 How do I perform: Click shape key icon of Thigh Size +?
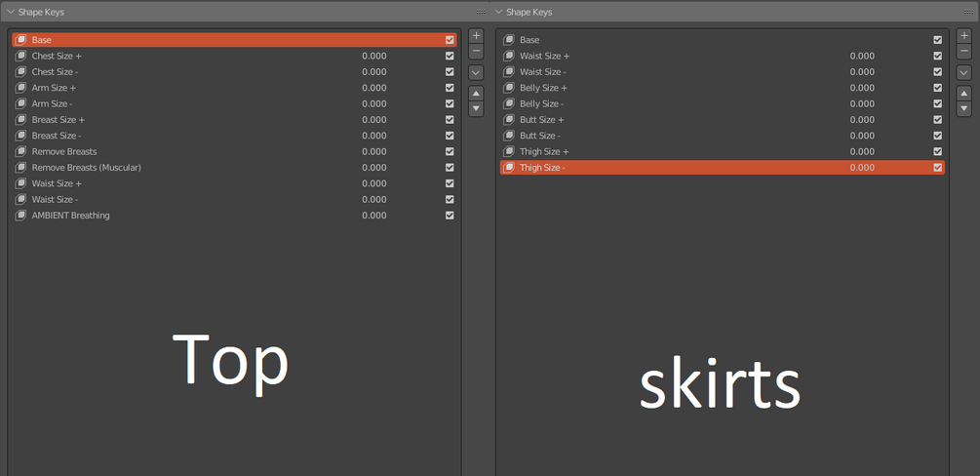509,151
